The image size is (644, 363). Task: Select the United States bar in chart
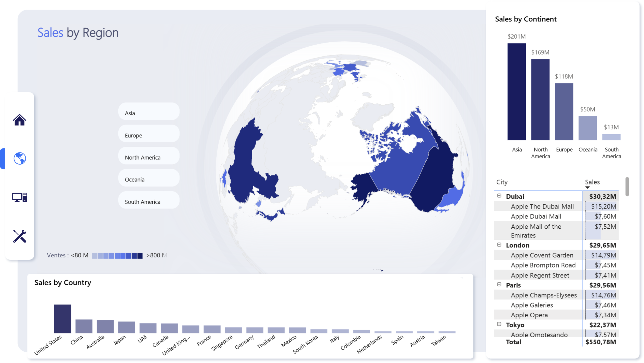coord(62,319)
